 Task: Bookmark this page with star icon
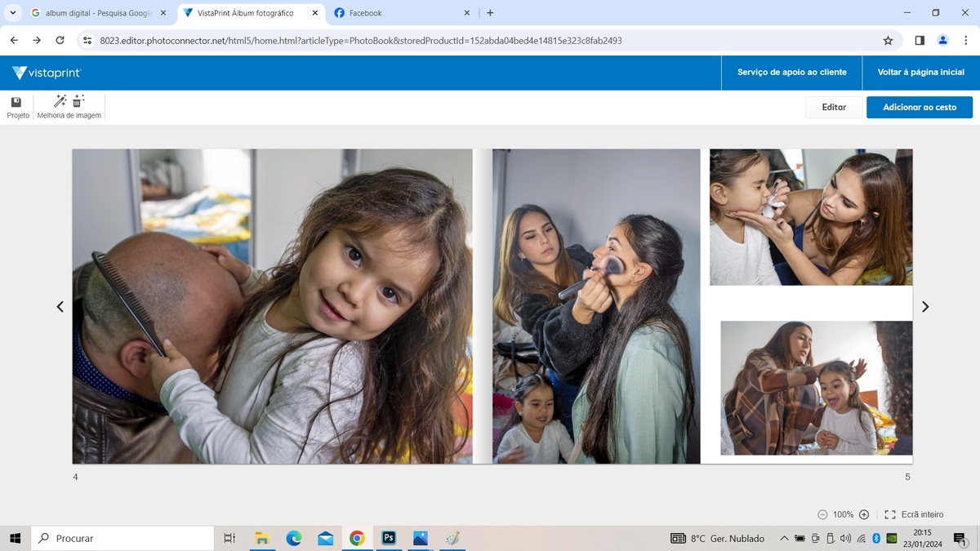(888, 40)
